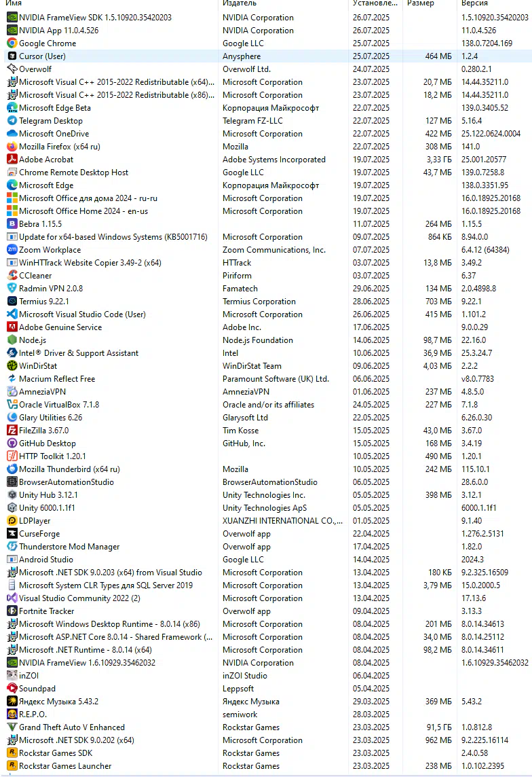Select Microsoft Edge published by Корпорация Майкрософт
Viewport: 532px width, 777px height.
click(268, 185)
